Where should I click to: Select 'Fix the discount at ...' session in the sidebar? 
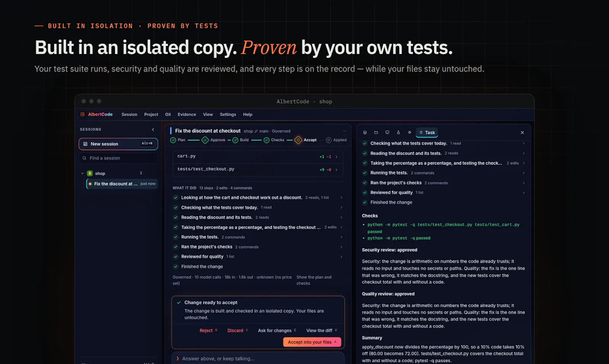[x=122, y=184]
